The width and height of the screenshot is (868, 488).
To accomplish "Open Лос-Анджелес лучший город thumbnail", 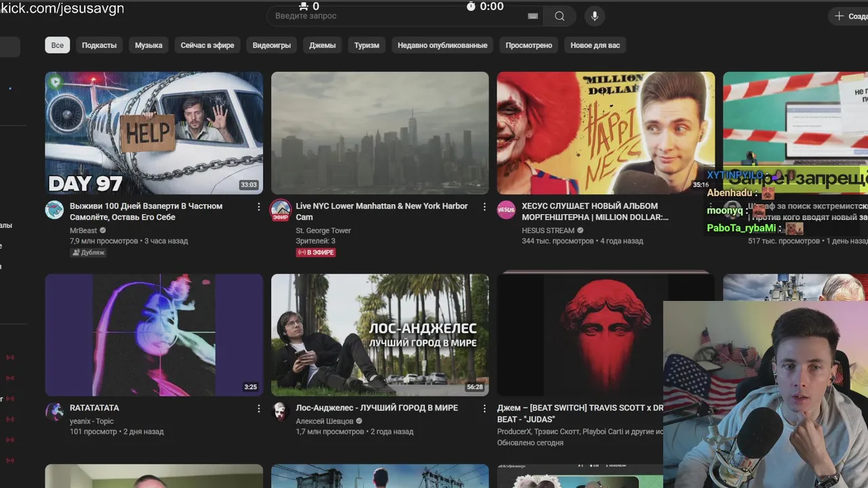I will coord(380,335).
